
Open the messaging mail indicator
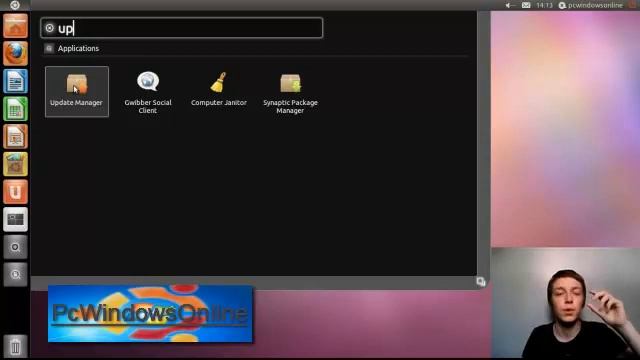[x=526, y=5]
